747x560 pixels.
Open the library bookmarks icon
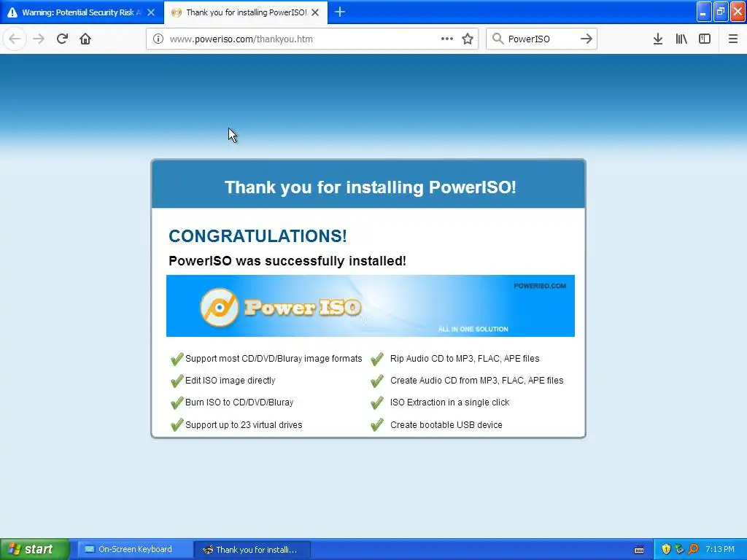pyautogui.click(x=681, y=39)
